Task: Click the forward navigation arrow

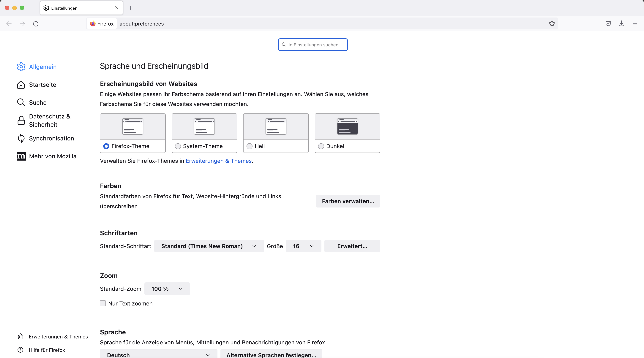Action: pos(23,24)
